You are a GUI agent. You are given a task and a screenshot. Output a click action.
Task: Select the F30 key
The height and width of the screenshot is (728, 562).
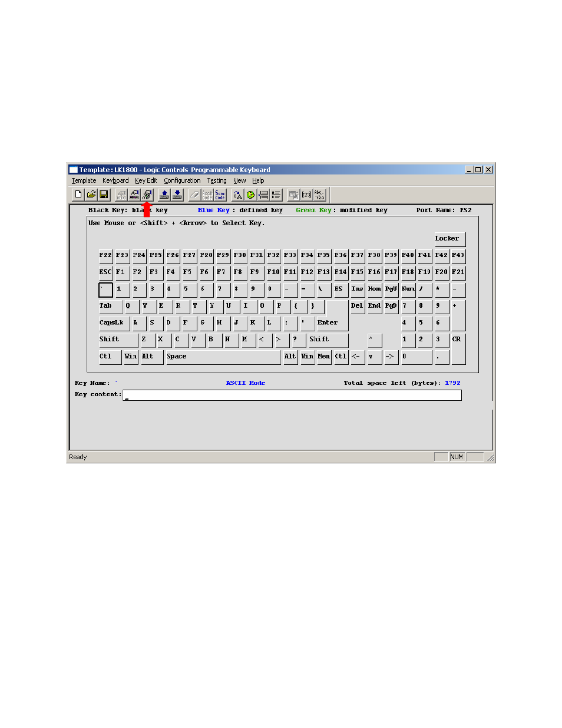point(240,256)
